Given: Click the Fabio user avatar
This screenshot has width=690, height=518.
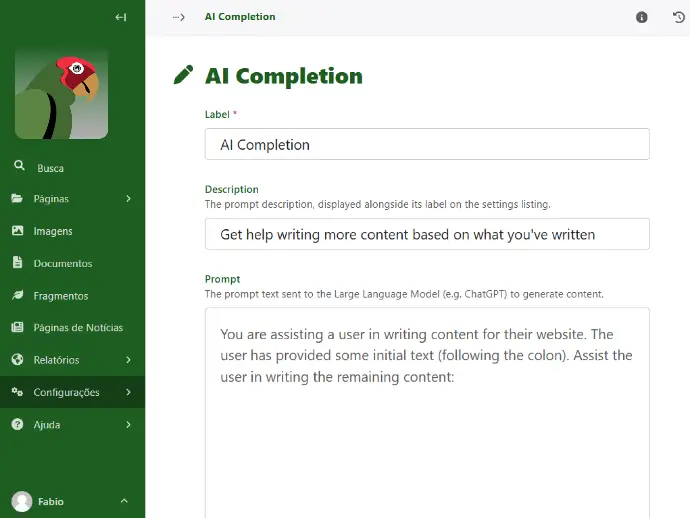Looking at the screenshot, I should (22, 501).
